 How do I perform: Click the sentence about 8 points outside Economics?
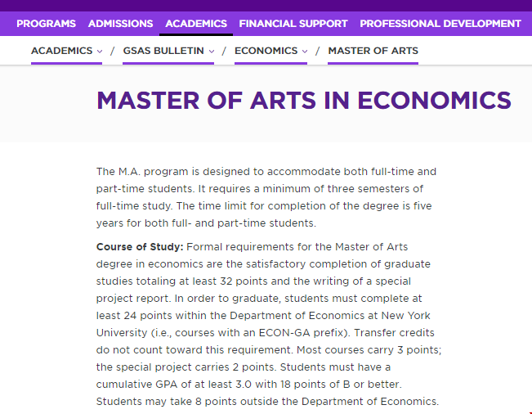[x=267, y=401]
